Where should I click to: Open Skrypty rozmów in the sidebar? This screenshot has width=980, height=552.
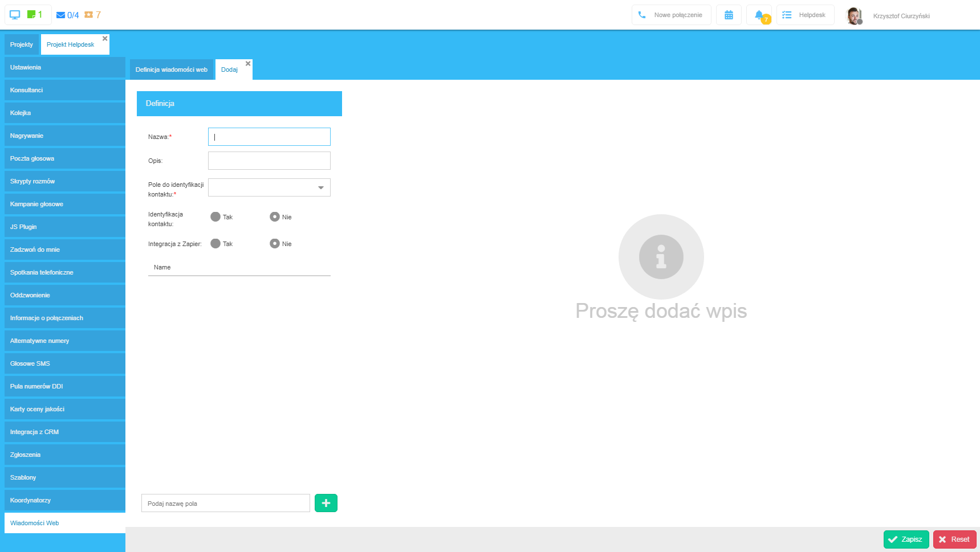tap(65, 181)
